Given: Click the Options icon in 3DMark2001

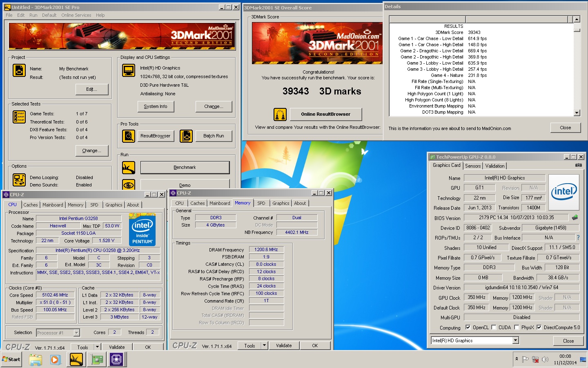Looking at the screenshot, I should pyautogui.click(x=19, y=180).
